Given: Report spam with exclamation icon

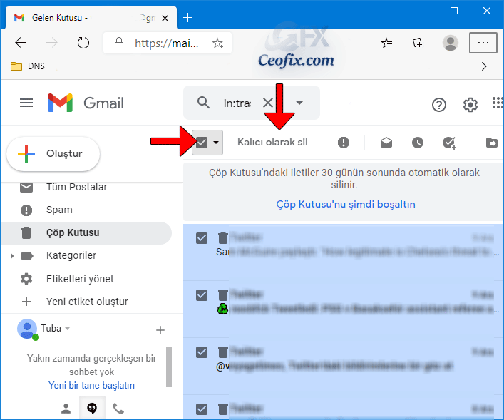Looking at the screenshot, I should (344, 143).
